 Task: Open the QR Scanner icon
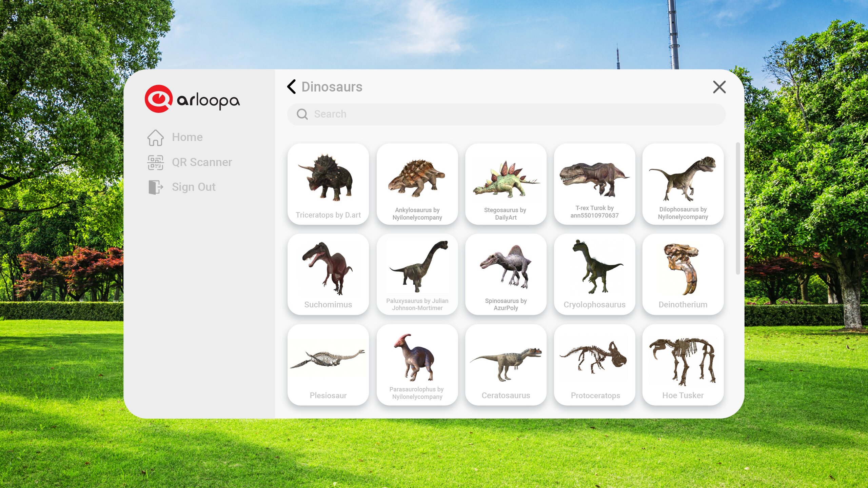click(x=156, y=162)
